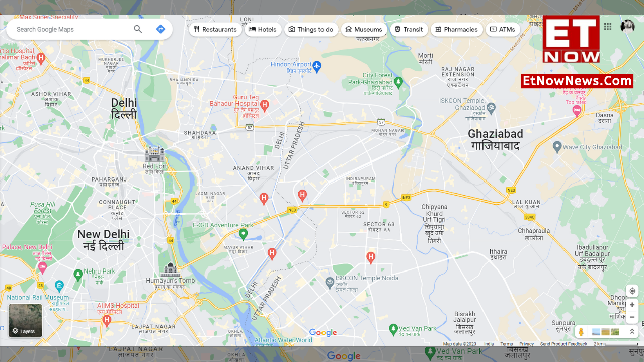Enable the Restaurants filter chip

point(216,29)
